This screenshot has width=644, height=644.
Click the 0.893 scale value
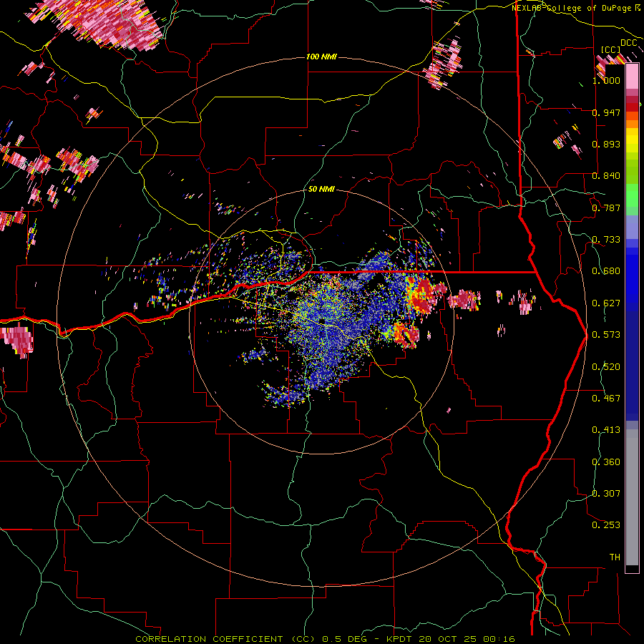coord(606,144)
